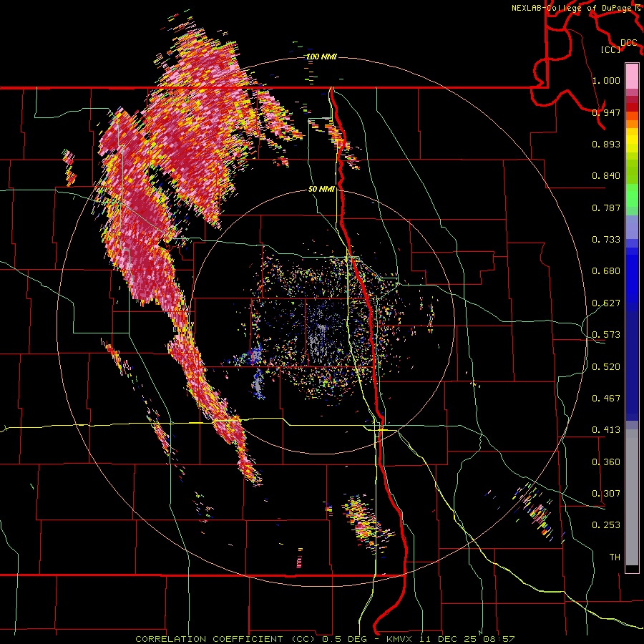The height and width of the screenshot is (644, 644).
Task: Click the KMVX radar site identifier
Action: [x=399, y=639]
